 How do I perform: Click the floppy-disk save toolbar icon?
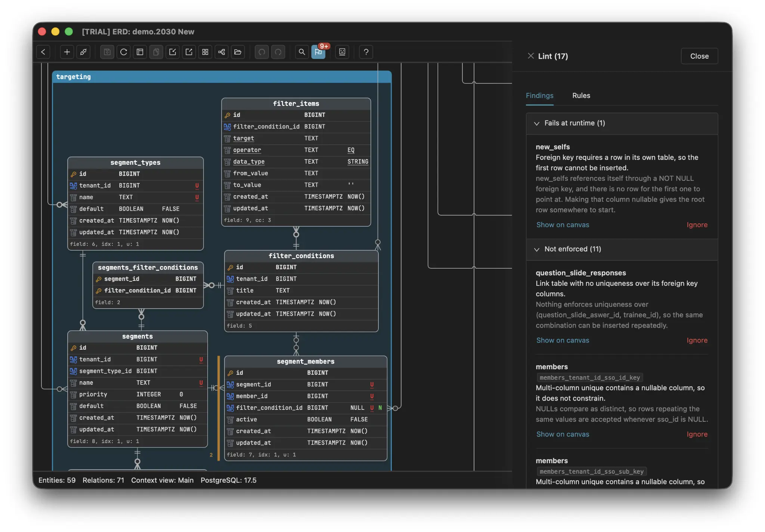point(107,52)
